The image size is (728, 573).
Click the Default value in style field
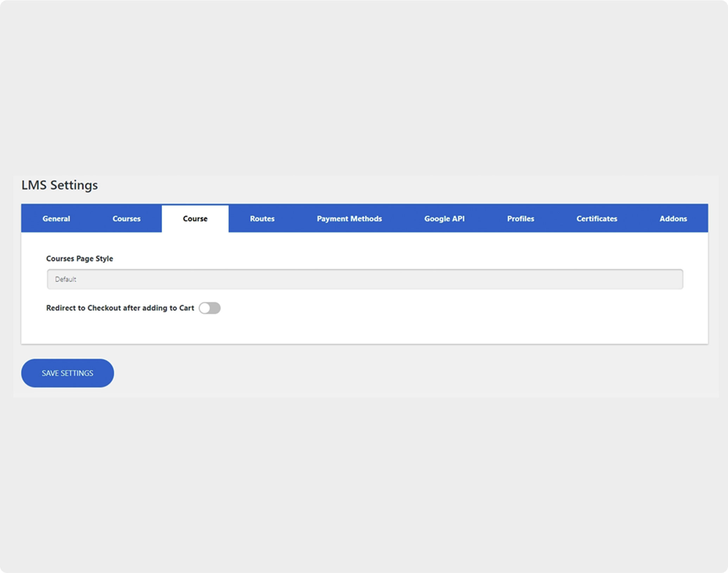[x=65, y=279]
